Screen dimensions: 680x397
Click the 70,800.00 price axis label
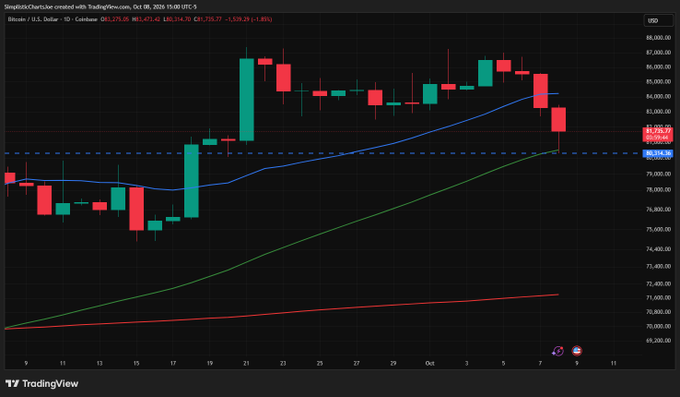[x=658, y=312]
